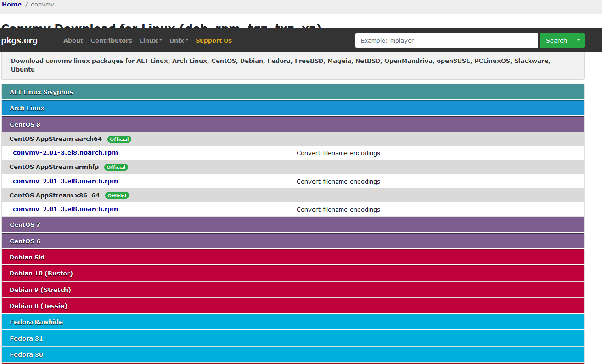Expand the Debian 10 (Buster) section
This screenshot has height=364, width=602.
293,273
